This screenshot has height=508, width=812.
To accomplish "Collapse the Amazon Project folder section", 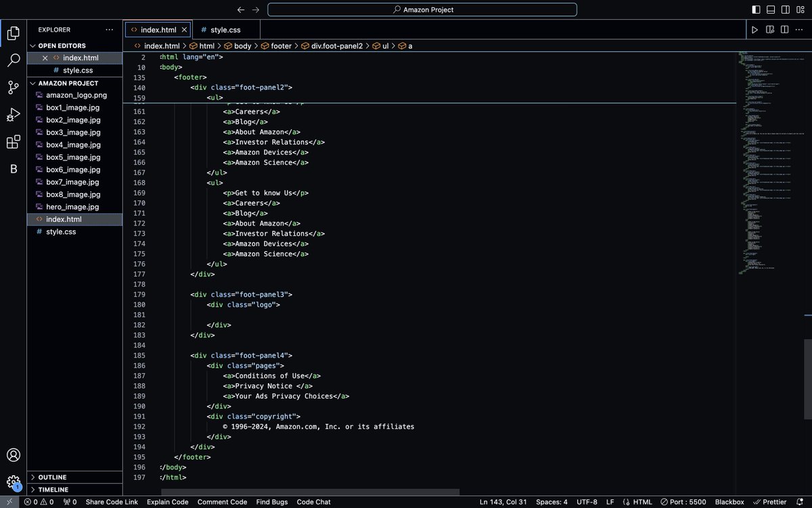I will [74, 83].
